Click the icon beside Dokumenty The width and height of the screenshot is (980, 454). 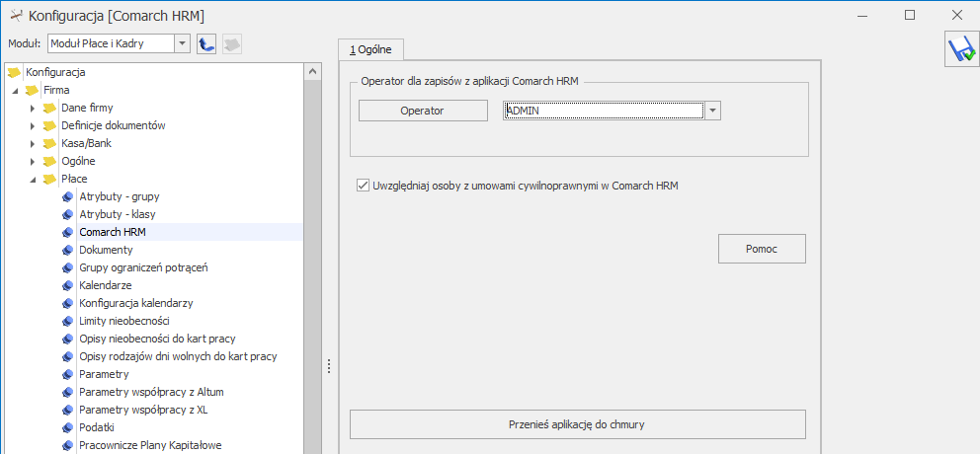point(67,250)
